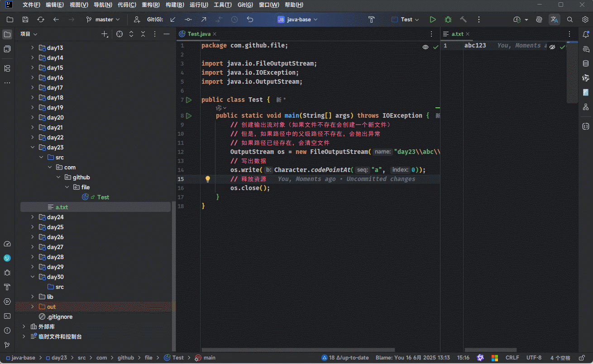Toggle the crossed-eye icon in a.txt editor

pos(552,47)
